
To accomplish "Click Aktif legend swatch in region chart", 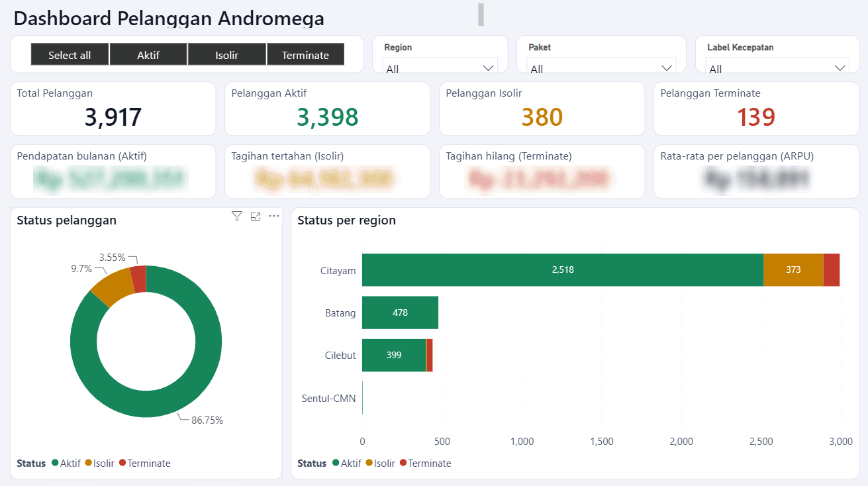I will pos(336,463).
